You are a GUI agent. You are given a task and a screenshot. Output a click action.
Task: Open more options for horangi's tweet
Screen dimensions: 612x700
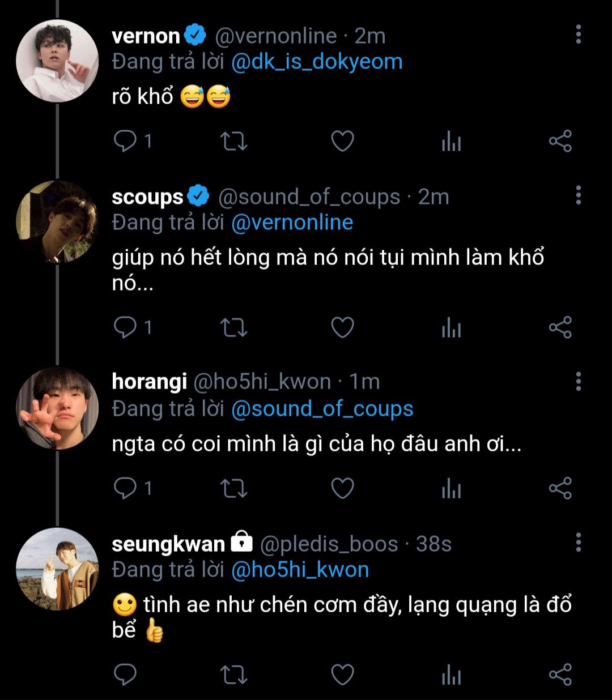click(x=578, y=382)
